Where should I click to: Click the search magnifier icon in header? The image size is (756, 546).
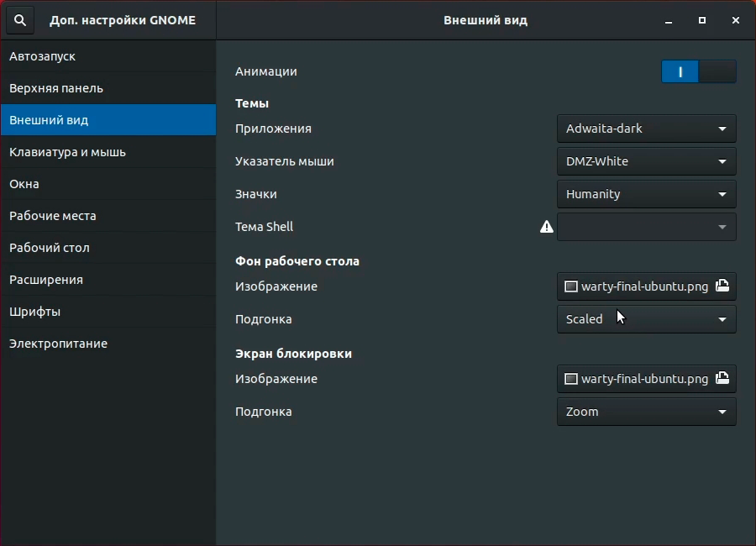(21, 20)
